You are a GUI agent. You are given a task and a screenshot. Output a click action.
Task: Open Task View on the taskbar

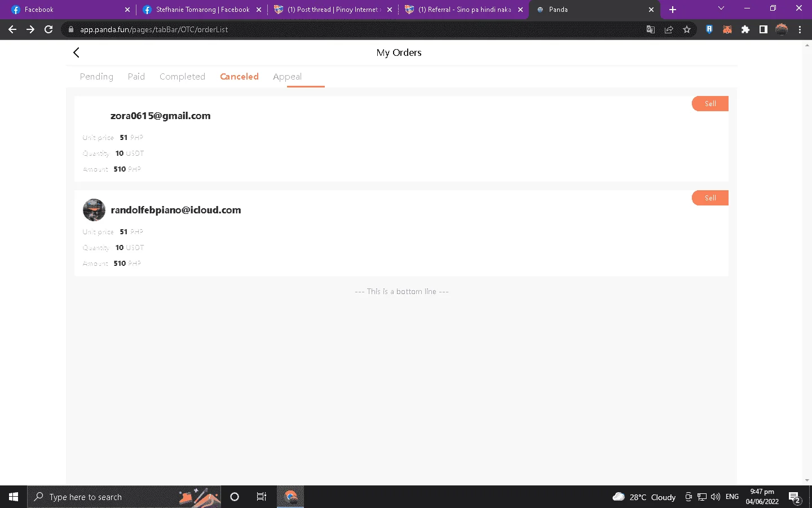262,497
